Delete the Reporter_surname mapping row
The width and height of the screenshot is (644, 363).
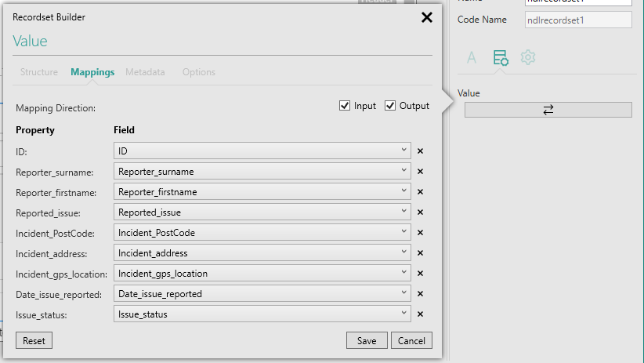tap(420, 172)
